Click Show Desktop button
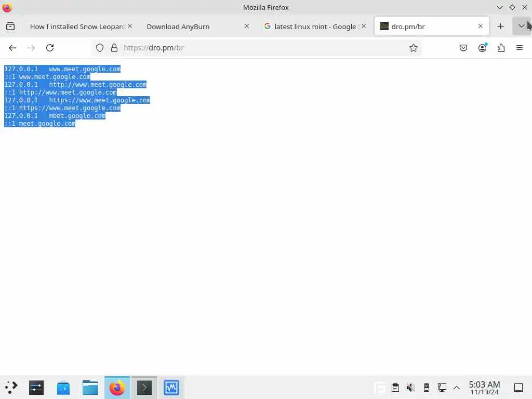Viewport: 532px width, 399px height. (x=518, y=388)
